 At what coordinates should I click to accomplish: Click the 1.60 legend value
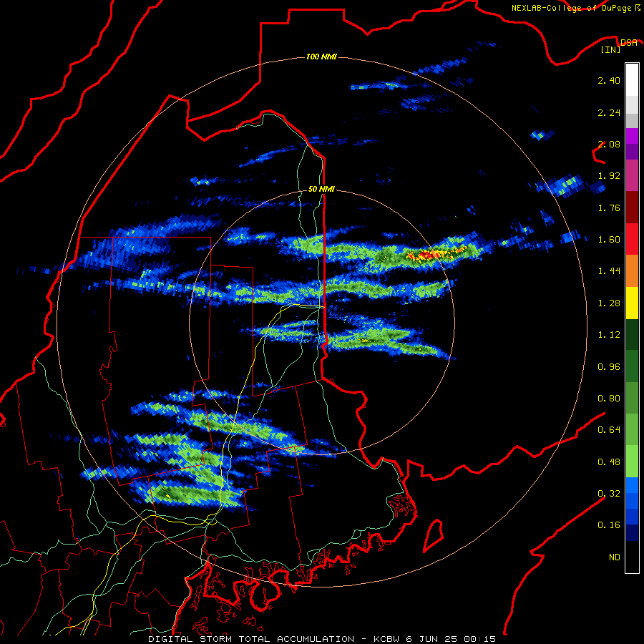click(x=609, y=240)
